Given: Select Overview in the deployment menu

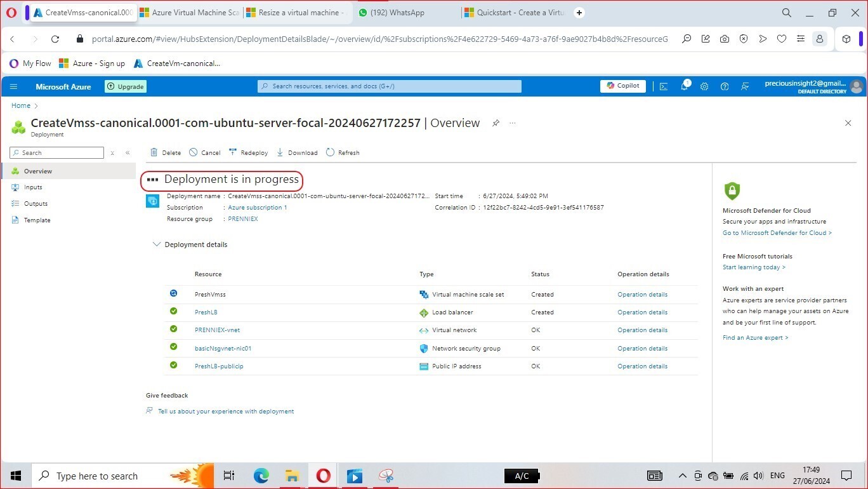Looking at the screenshot, I should (x=69, y=171).
